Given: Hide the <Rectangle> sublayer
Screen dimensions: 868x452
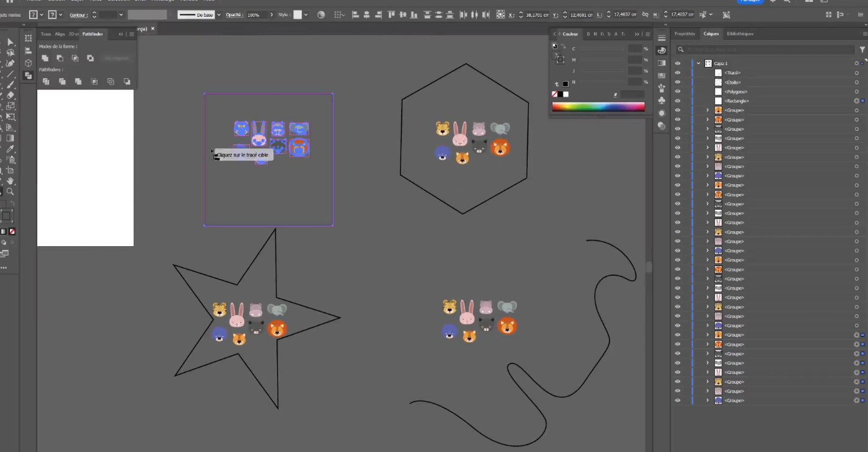Looking at the screenshot, I should click(x=678, y=100).
